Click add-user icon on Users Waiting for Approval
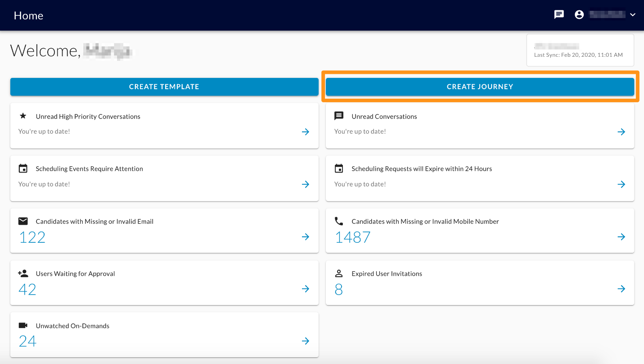This screenshot has height=364, width=644. pyautogui.click(x=23, y=273)
